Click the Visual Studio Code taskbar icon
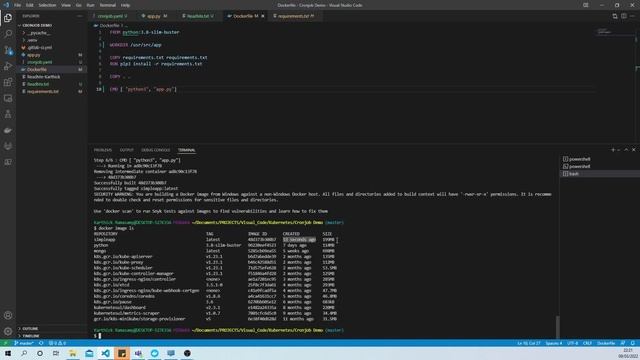 pyautogui.click(x=105, y=353)
